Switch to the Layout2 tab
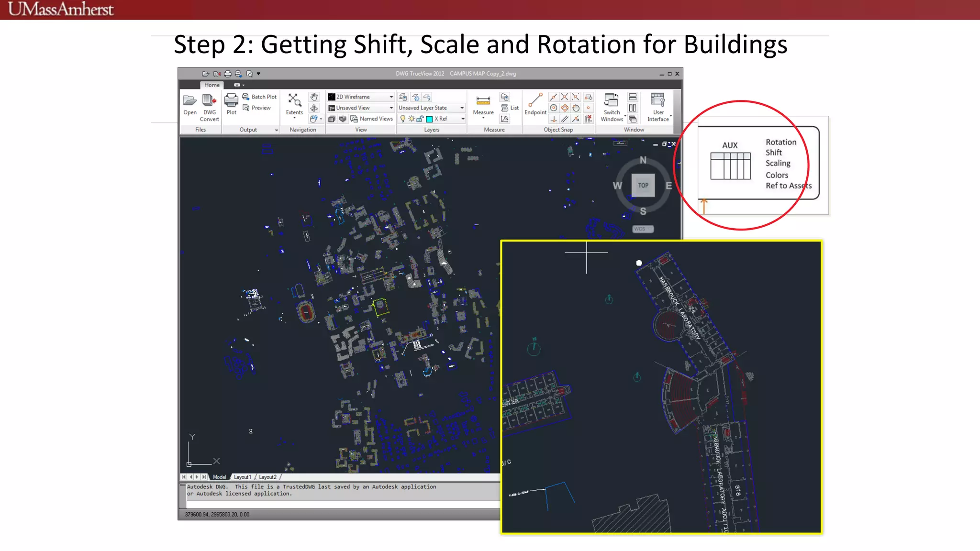Screen dimensions: 980x551 click(268, 477)
